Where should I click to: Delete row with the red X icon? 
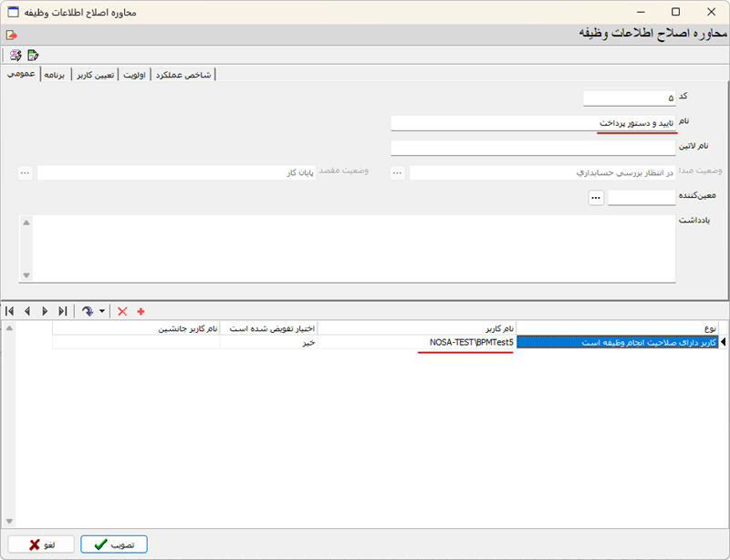pos(122,311)
